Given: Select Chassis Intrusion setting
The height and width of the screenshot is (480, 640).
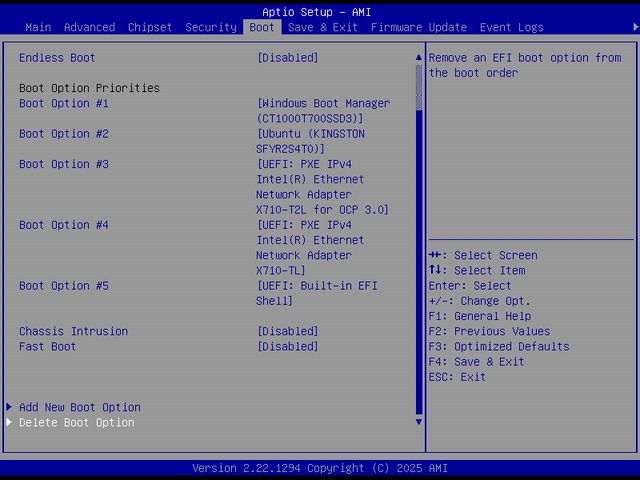Looking at the screenshot, I should [73, 331].
